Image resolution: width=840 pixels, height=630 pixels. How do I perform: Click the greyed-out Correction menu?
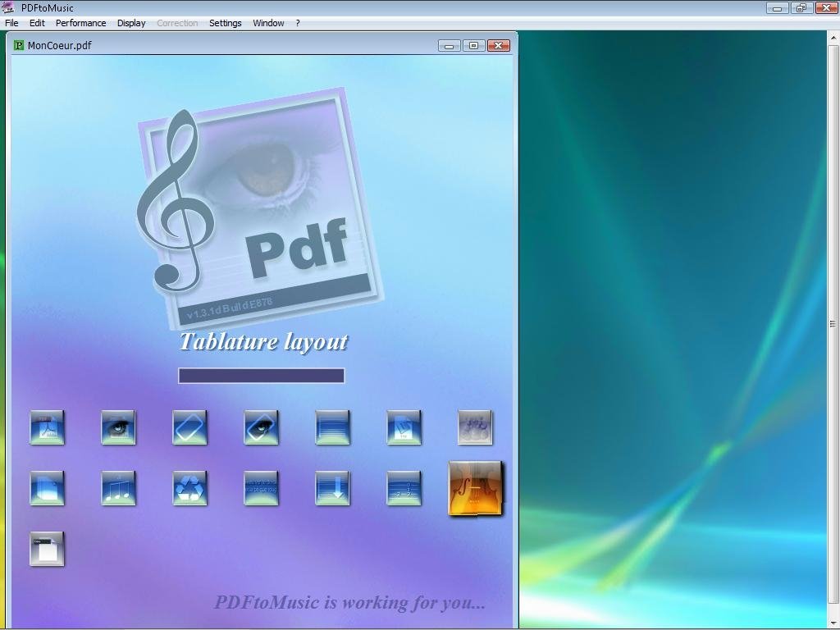point(177,23)
